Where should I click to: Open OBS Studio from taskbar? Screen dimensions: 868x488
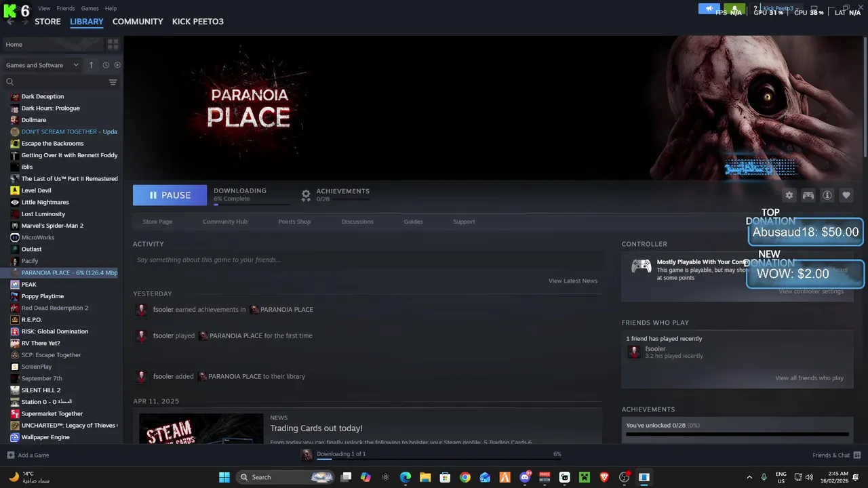pyautogui.click(x=625, y=477)
